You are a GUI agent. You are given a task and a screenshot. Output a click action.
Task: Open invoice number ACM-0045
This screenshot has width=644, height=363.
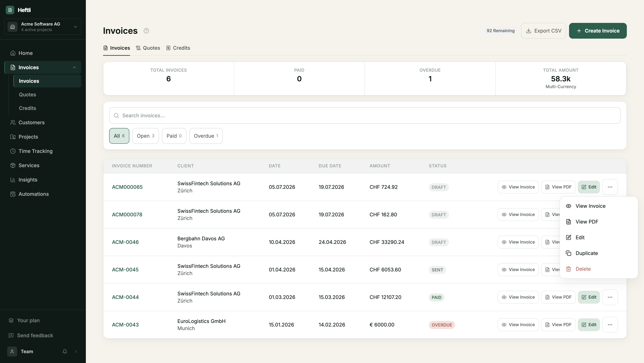[125, 269]
